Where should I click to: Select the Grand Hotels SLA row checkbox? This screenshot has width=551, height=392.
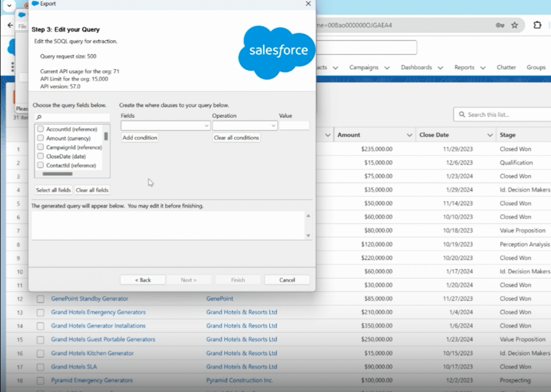coord(40,367)
